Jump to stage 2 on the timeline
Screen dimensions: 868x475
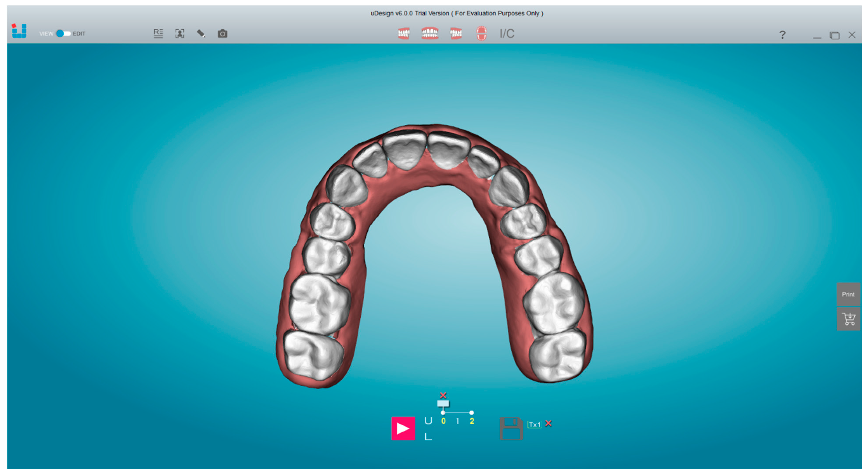coord(472,421)
